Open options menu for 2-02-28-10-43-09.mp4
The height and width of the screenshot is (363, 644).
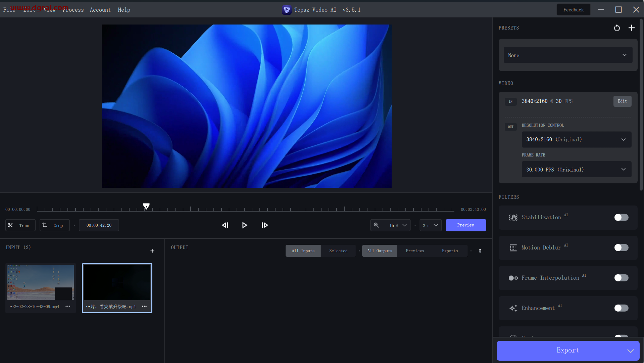coord(68,306)
